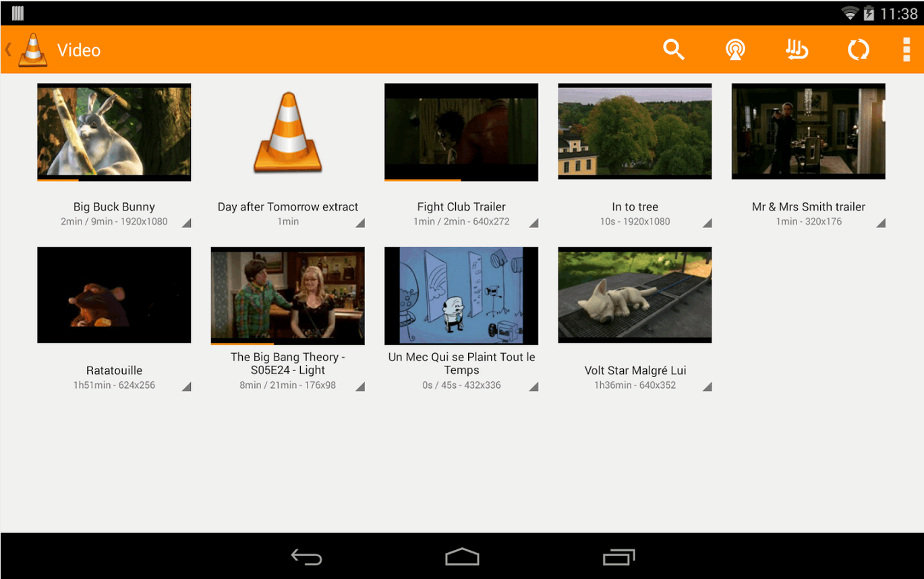Tap the '0s / 45s - 432x336' info line
This screenshot has width=924, height=579.
461,385
